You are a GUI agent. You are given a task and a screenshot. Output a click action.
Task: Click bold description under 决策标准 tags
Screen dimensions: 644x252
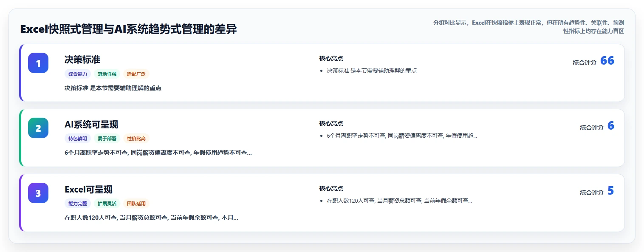pos(113,88)
